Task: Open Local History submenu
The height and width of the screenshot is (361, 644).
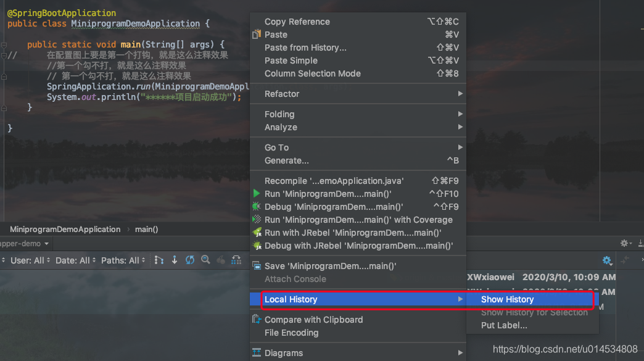Action: (358, 299)
